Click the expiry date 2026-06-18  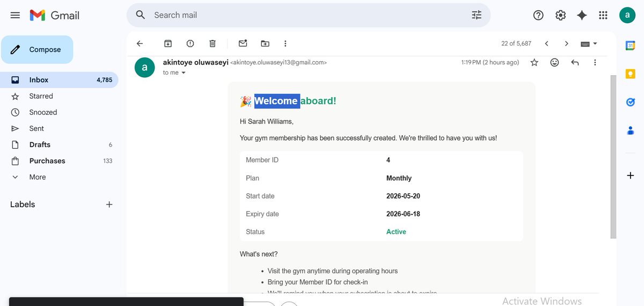(403, 214)
